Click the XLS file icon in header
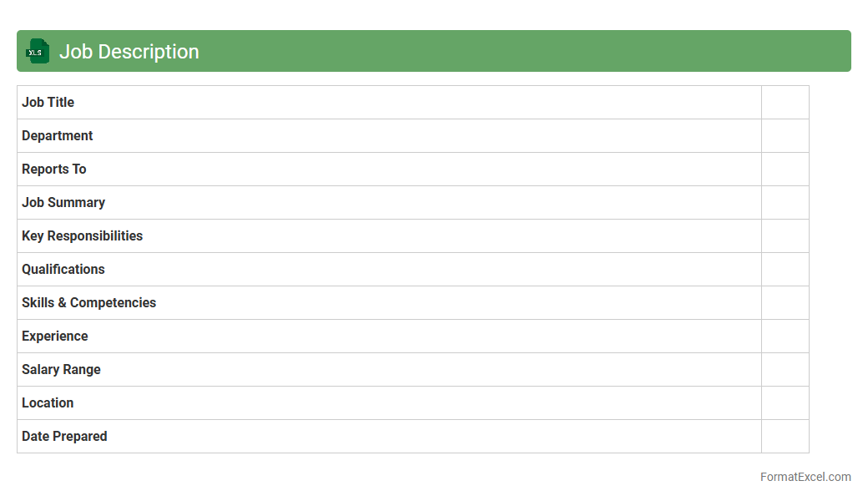The image size is (868, 501). coord(37,51)
